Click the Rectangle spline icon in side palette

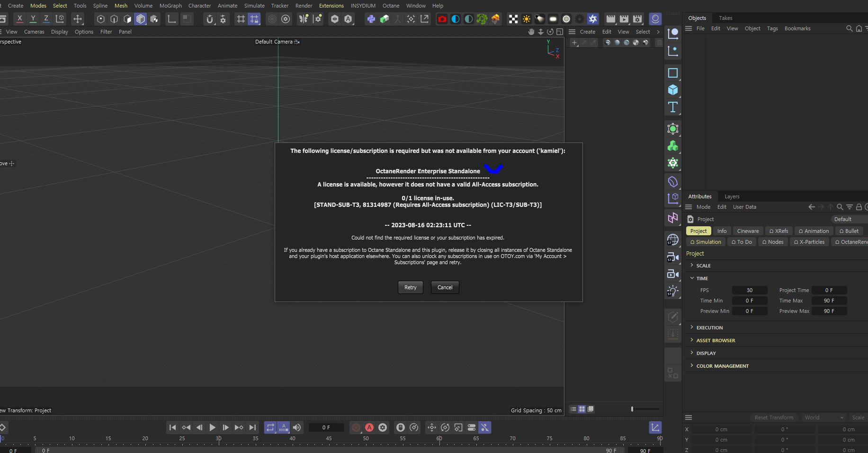(672, 72)
